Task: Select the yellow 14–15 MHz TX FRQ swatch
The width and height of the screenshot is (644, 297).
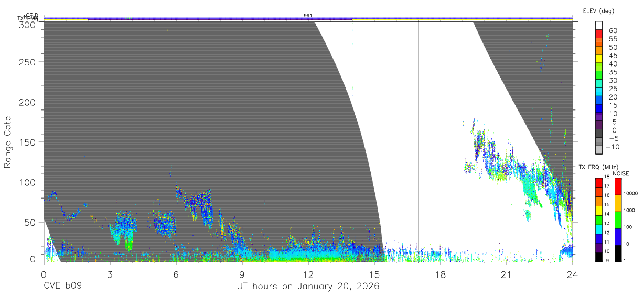Action: [x=599, y=210]
